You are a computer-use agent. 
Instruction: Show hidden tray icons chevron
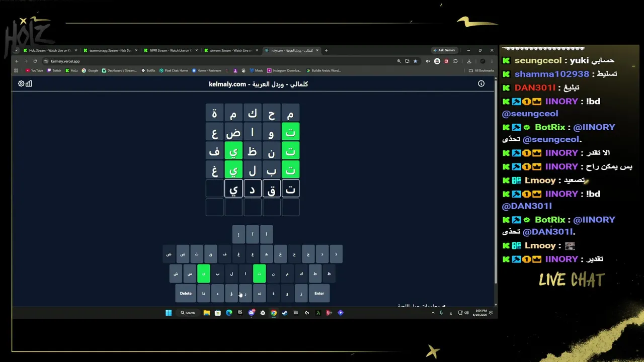(x=433, y=313)
